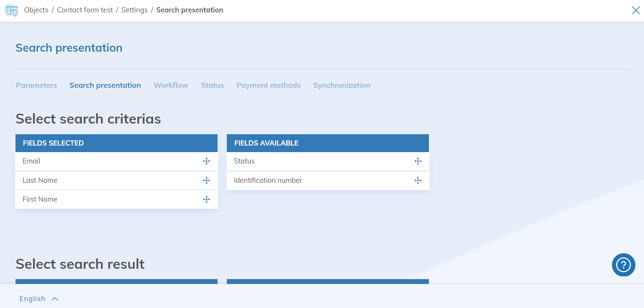Go to the Status tab

tap(212, 85)
